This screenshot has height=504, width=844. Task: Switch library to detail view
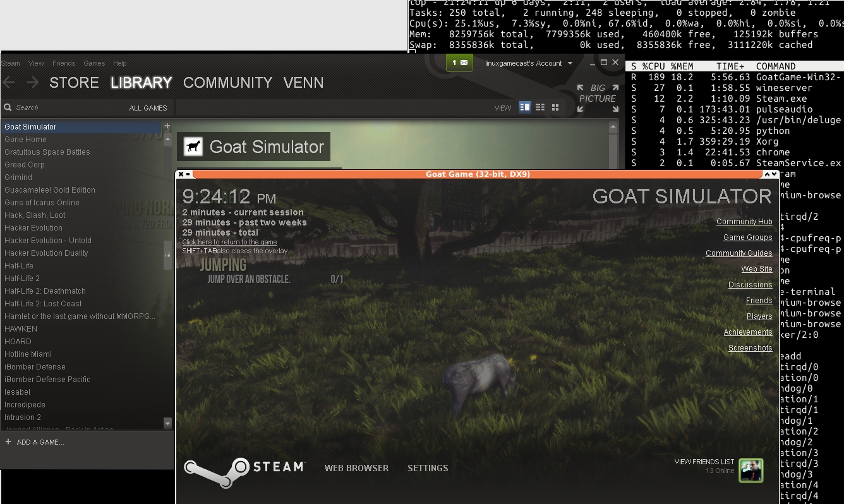pos(524,107)
